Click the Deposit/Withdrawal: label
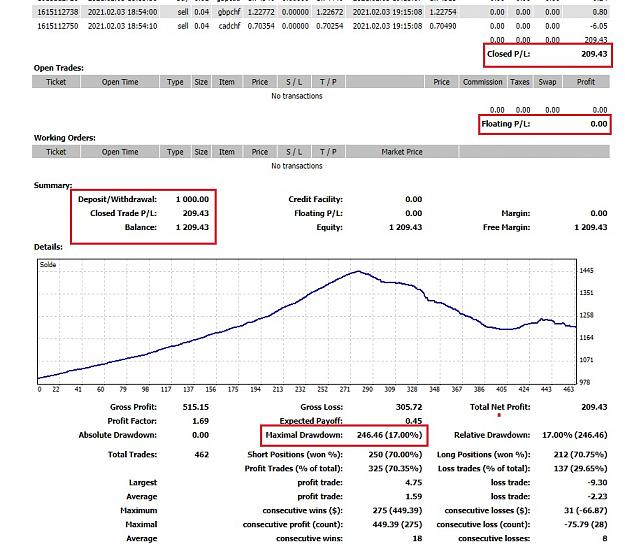 click(x=117, y=199)
